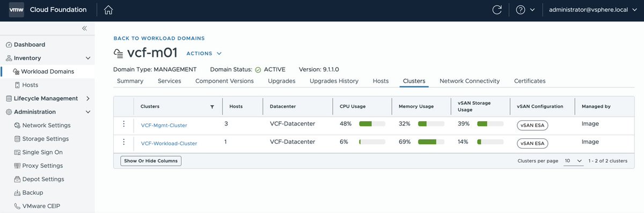Click memory usage bar for VCF-Workload-Cluster
The width and height of the screenshot is (644, 213).
point(431,142)
